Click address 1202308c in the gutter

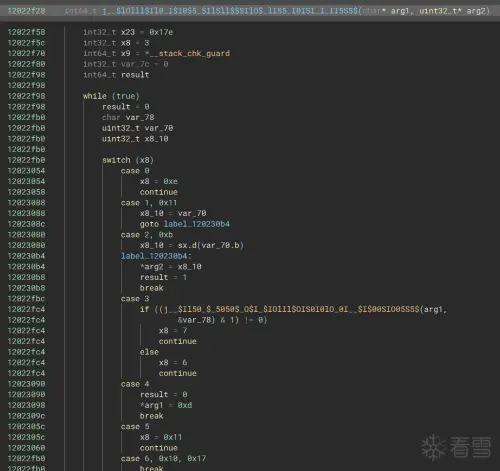26,224
